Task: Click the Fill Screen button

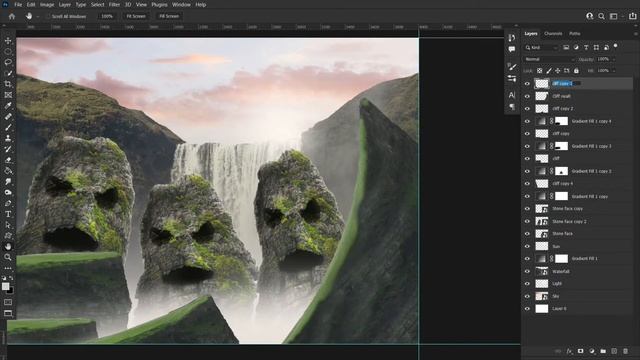Action: coord(169,16)
